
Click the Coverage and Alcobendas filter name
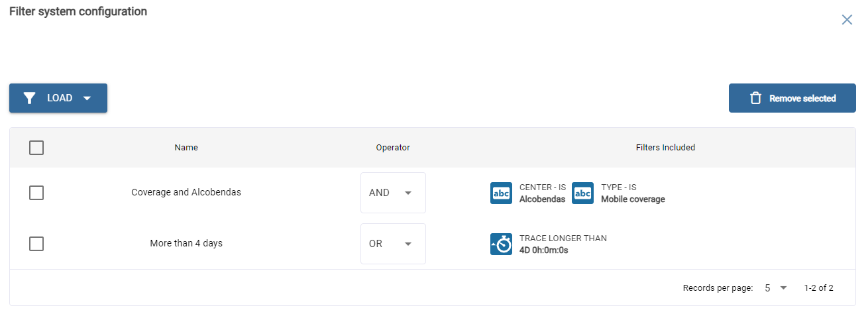click(186, 193)
